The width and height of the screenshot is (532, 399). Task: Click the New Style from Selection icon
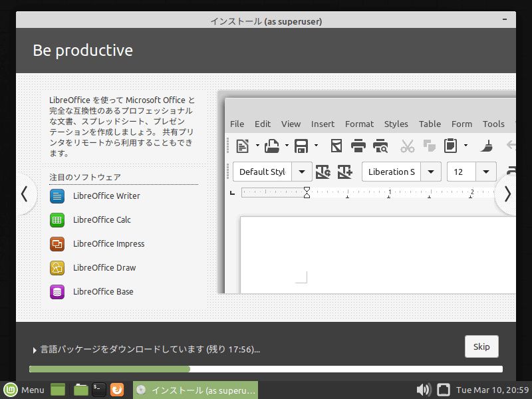[x=345, y=172]
